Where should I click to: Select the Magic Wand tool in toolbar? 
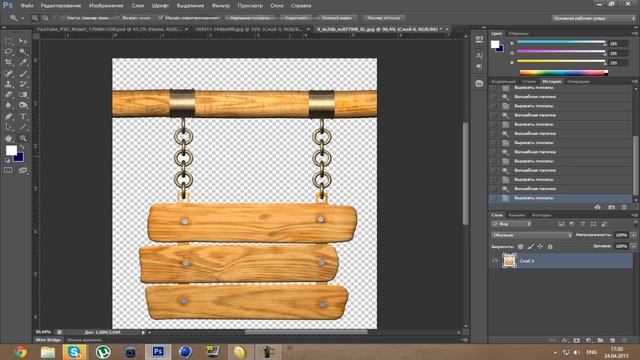23,52
